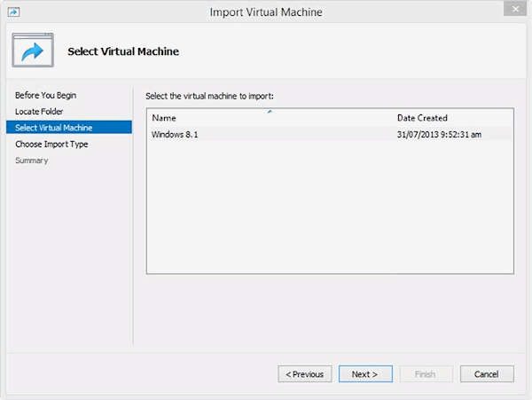Viewport: 532px width, 400px height.
Task: Select the highlighted Select Virtual Machine step
Action: click(x=53, y=128)
